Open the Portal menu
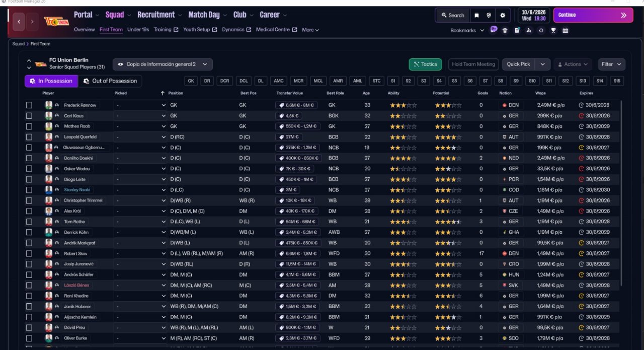This screenshot has width=644, height=350. pos(87,15)
